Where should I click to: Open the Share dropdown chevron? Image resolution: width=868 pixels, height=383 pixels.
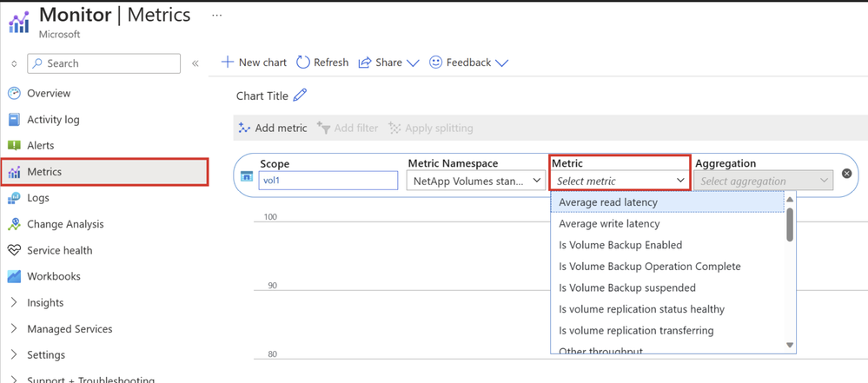pyautogui.click(x=413, y=63)
